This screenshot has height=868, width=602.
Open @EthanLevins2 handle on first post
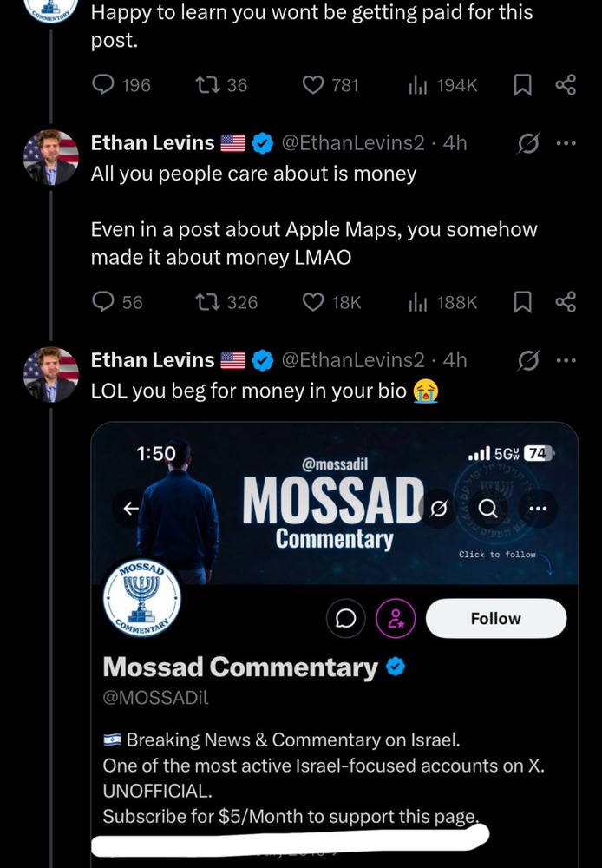353,143
